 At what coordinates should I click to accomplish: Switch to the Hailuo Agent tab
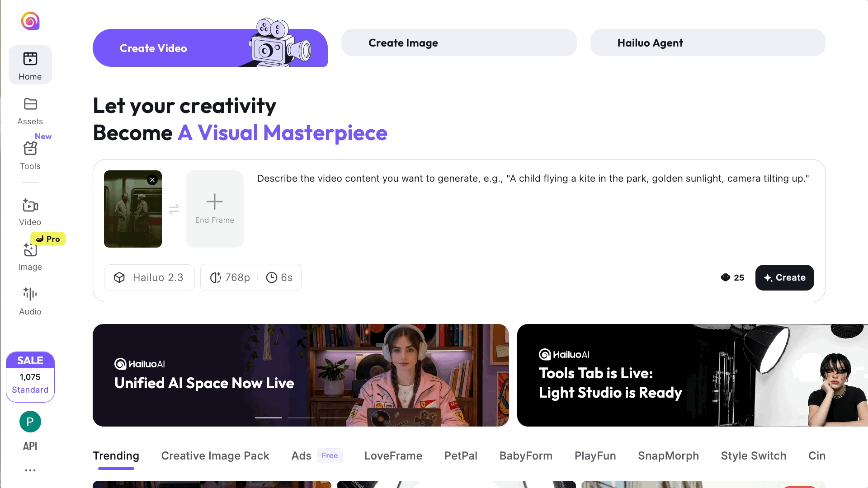click(708, 42)
